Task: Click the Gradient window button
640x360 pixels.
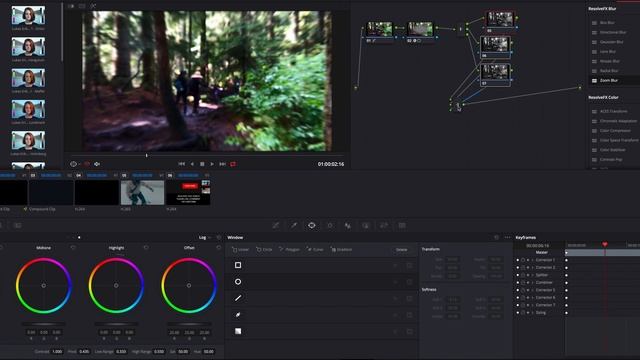Action: click(341, 249)
